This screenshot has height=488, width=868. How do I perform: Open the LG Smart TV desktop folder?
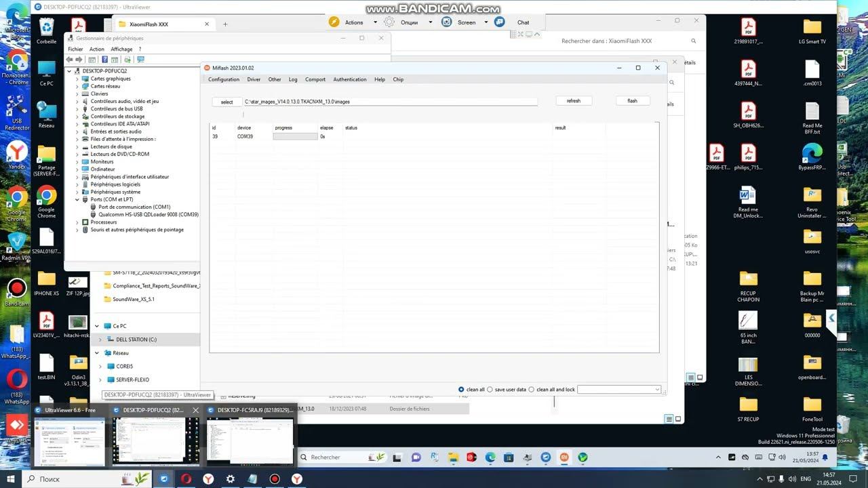[x=812, y=31]
